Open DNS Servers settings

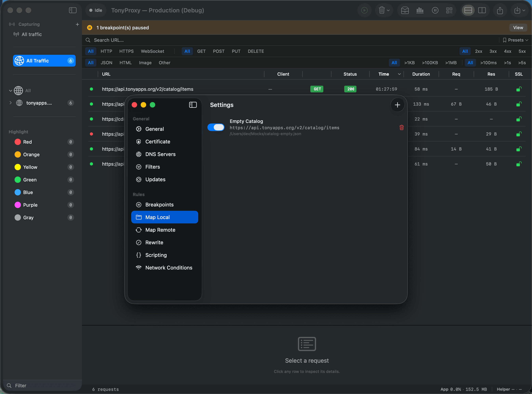click(165, 154)
